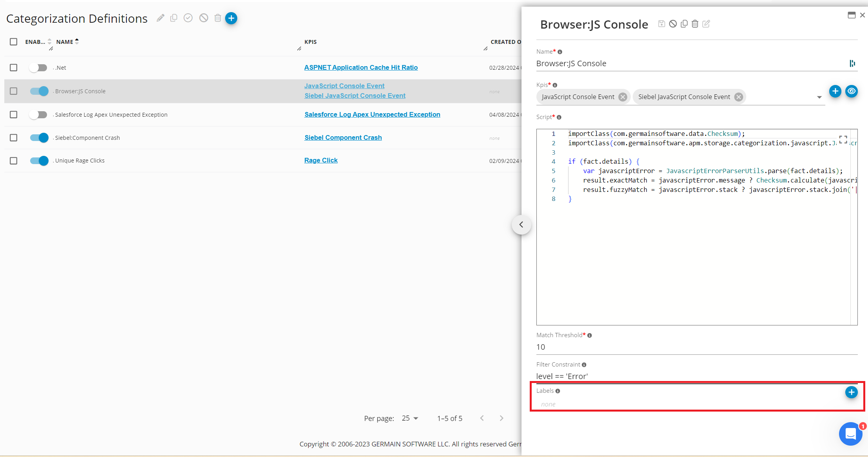This screenshot has width=868, height=457.
Task: Sort the table by the NAME column header
Action: click(x=65, y=42)
